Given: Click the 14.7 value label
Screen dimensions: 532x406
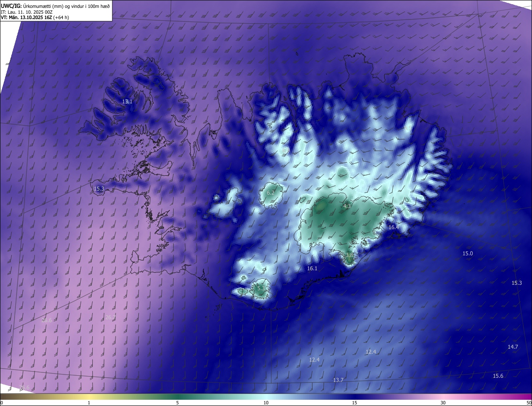Looking at the screenshot, I should (x=513, y=347).
